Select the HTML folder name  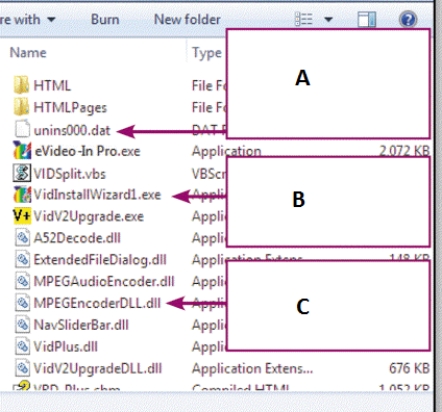click(52, 86)
